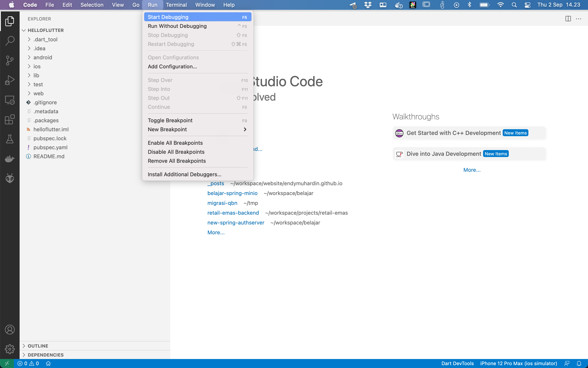
Task: Open the notifications bell in status bar
Action: (x=579, y=363)
